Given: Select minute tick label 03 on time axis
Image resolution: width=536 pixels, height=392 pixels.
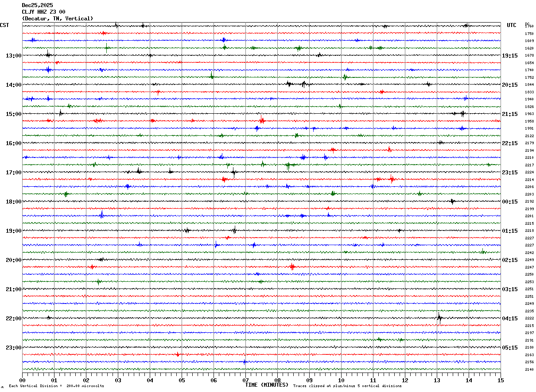Looking at the screenshot, I should (118, 380).
